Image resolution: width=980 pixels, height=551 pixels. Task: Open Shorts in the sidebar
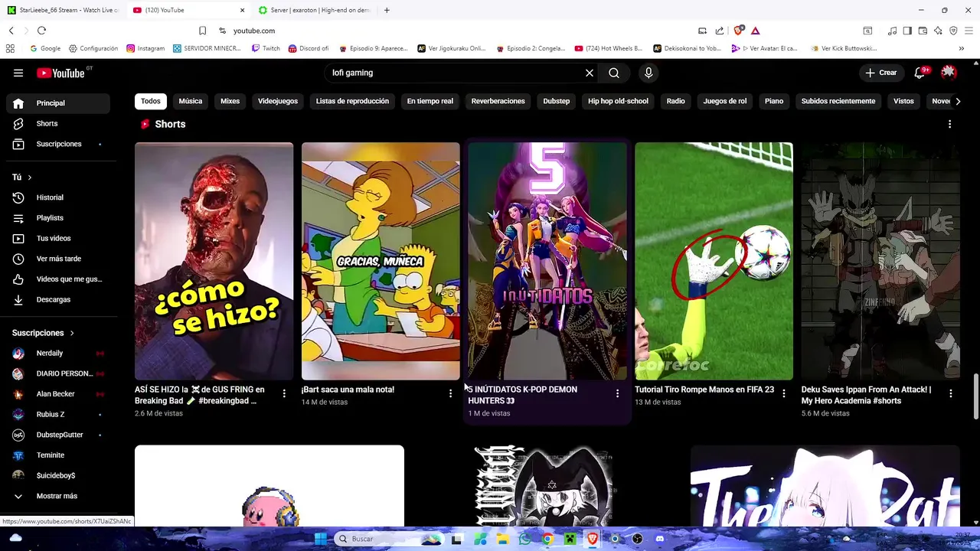(58, 123)
